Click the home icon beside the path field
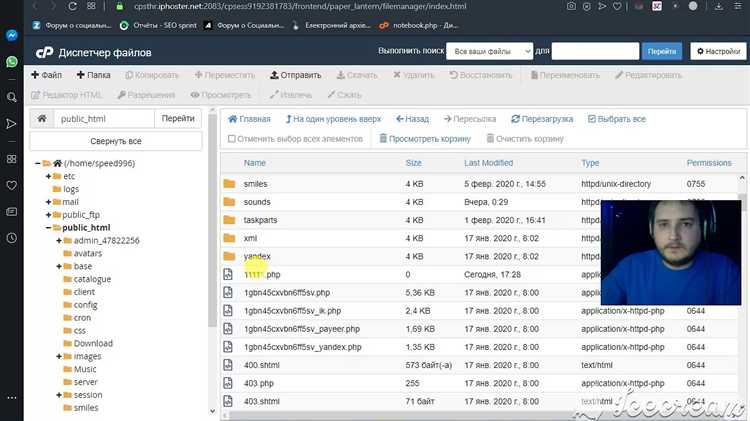750x421 pixels. tap(41, 118)
